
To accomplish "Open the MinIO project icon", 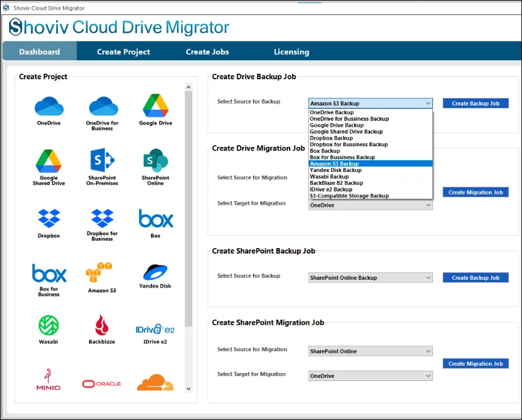I will coord(48,379).
